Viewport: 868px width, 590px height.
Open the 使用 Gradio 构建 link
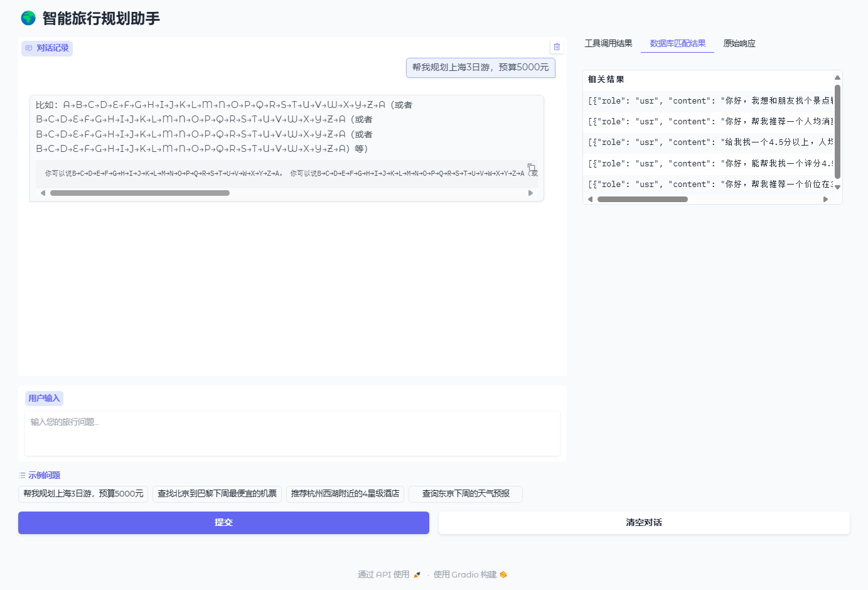click(470, 575)
